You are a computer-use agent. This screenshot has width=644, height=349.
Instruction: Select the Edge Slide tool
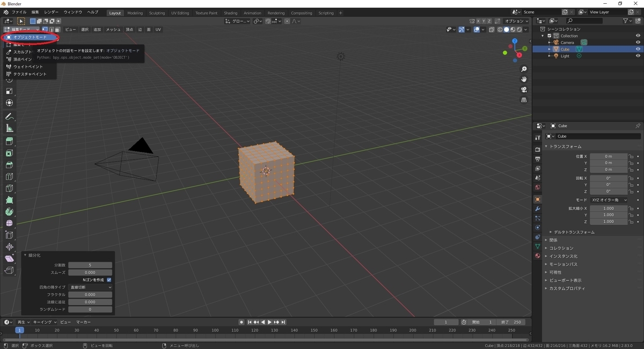[9, 235]
